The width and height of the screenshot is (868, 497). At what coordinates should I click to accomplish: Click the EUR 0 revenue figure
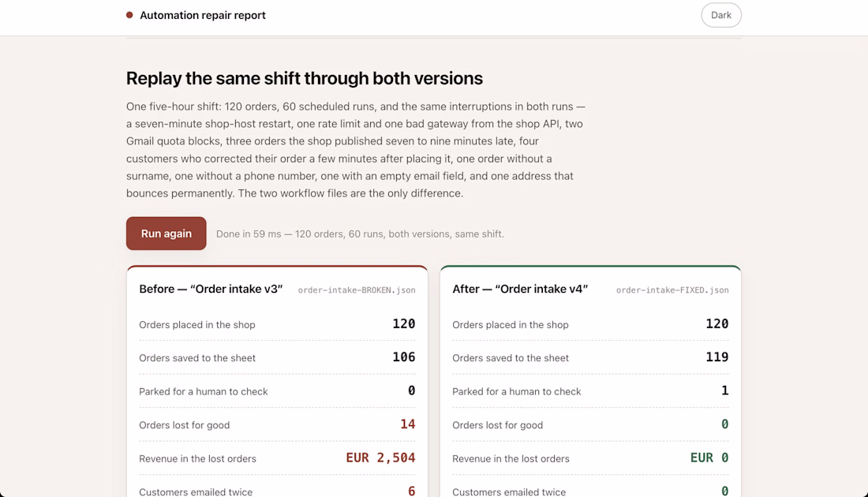[x=709, y=458]
